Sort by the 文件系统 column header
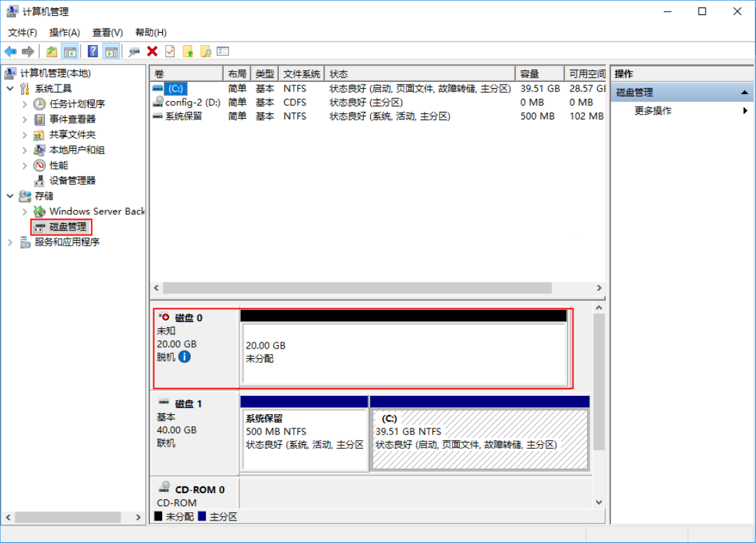 [x=301, y=74]
